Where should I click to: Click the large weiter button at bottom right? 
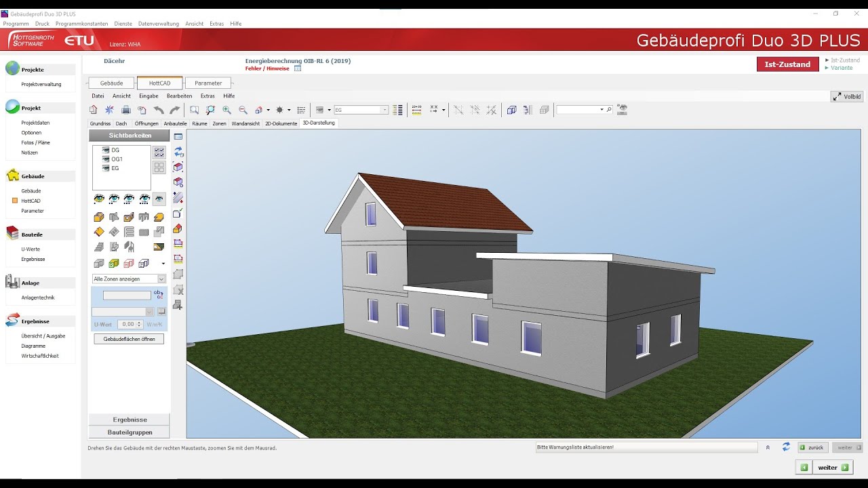[833, 468]
